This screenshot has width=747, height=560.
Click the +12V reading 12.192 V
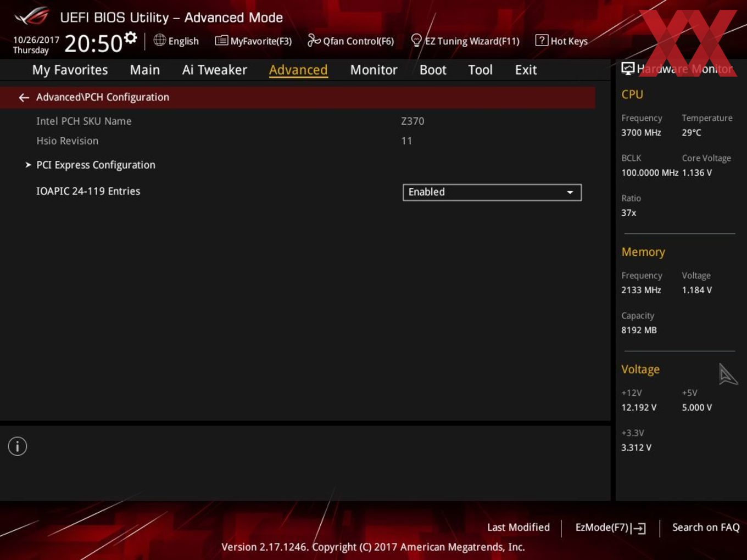click(639, 407)
